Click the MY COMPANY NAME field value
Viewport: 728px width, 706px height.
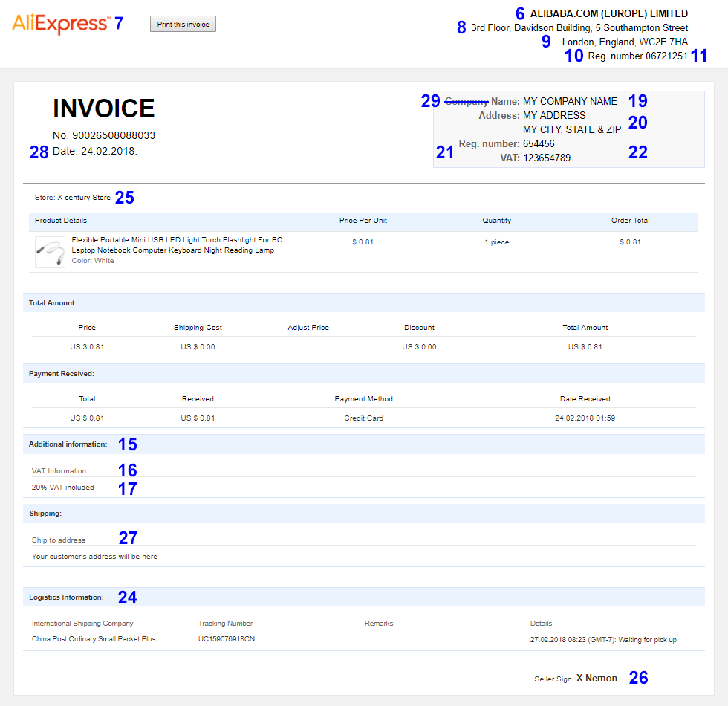pyautogui.click(x=570, y=101)
